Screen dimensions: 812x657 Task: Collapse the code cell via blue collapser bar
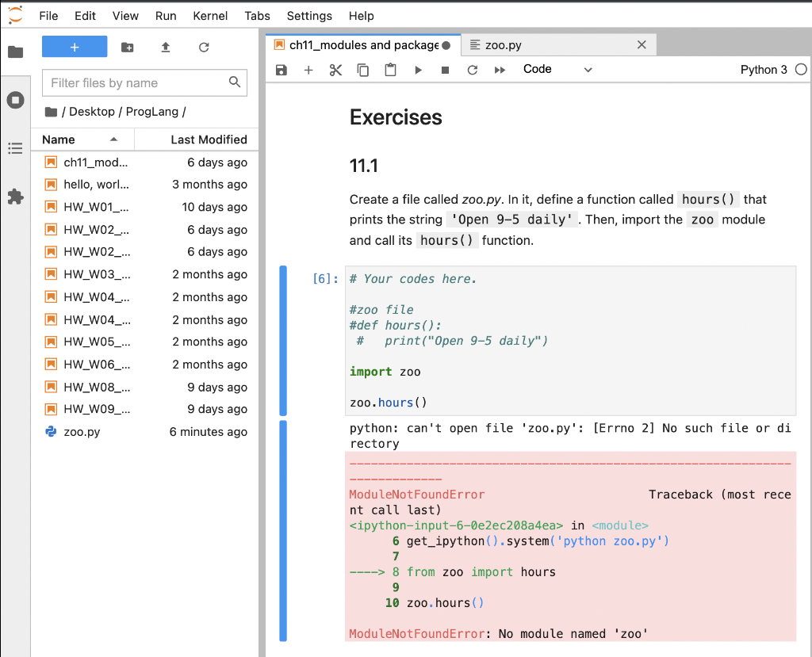(283, 341)
